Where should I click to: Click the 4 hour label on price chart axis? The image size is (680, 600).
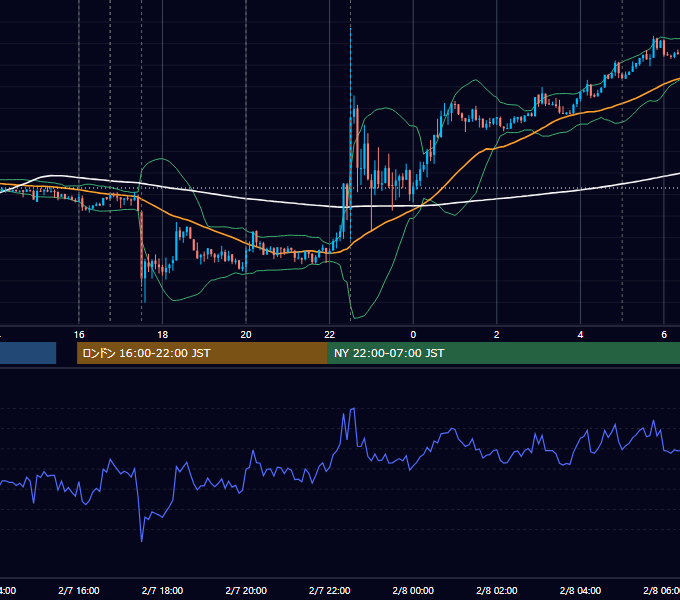tap(580, 335)
